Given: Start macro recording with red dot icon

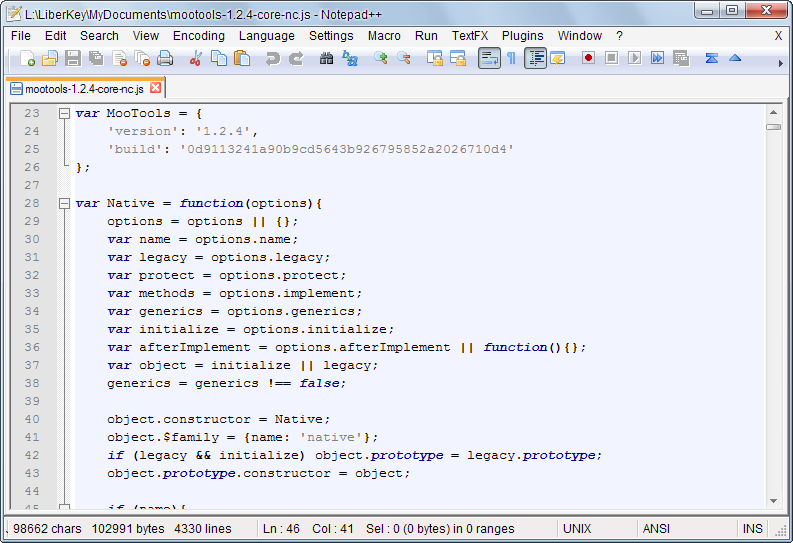Looking at the screenshot, I should [588, 59].
